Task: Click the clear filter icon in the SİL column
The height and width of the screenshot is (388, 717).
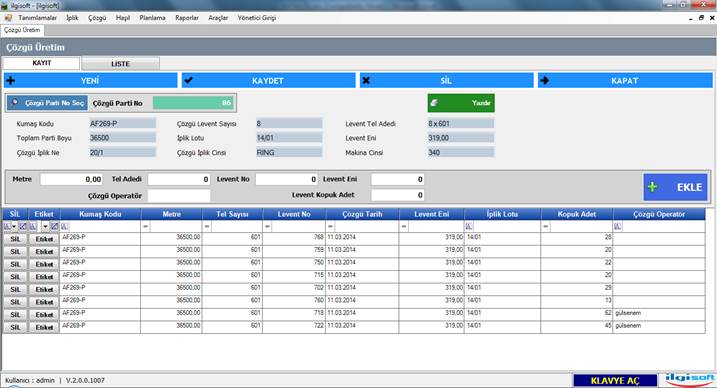Action: coord(23,226)
